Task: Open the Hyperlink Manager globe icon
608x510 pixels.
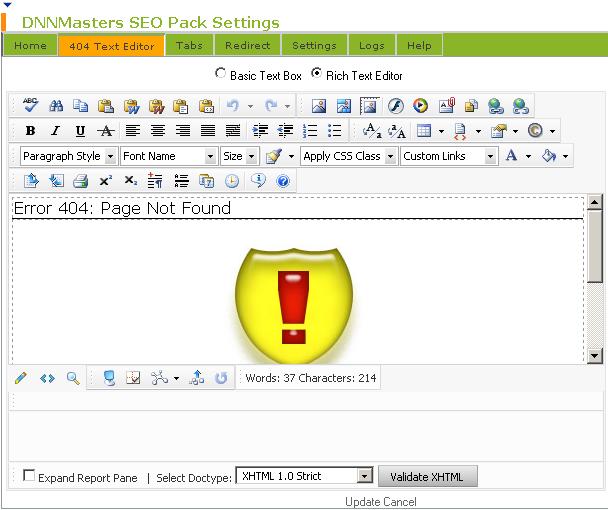Action: pos(496,106)
